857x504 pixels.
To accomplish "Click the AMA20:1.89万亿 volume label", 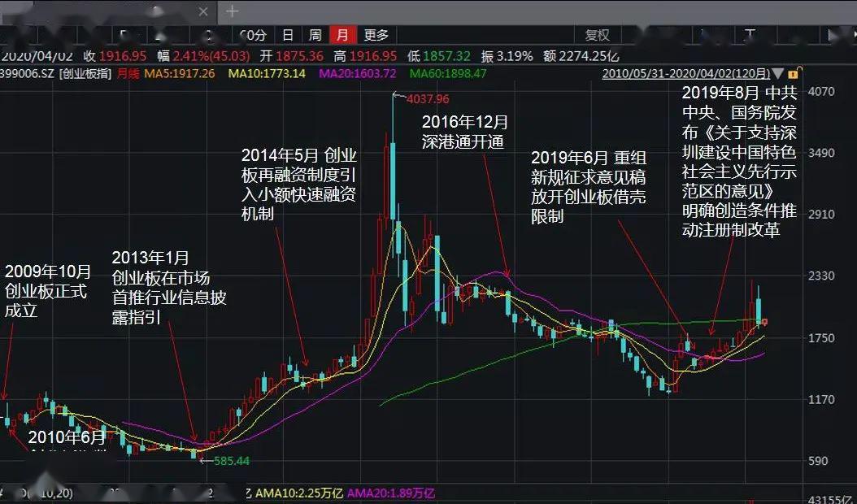I will (x=391, y=493).
